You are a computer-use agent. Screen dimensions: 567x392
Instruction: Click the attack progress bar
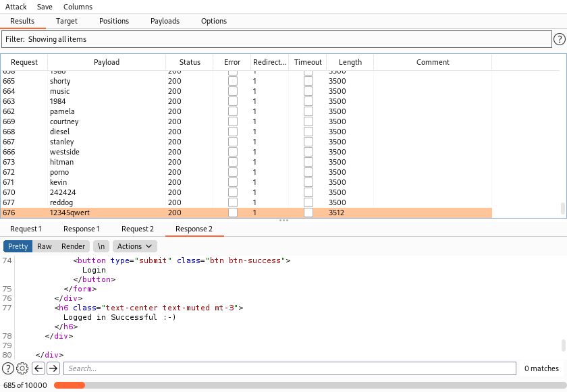click(x=309, y=385)
